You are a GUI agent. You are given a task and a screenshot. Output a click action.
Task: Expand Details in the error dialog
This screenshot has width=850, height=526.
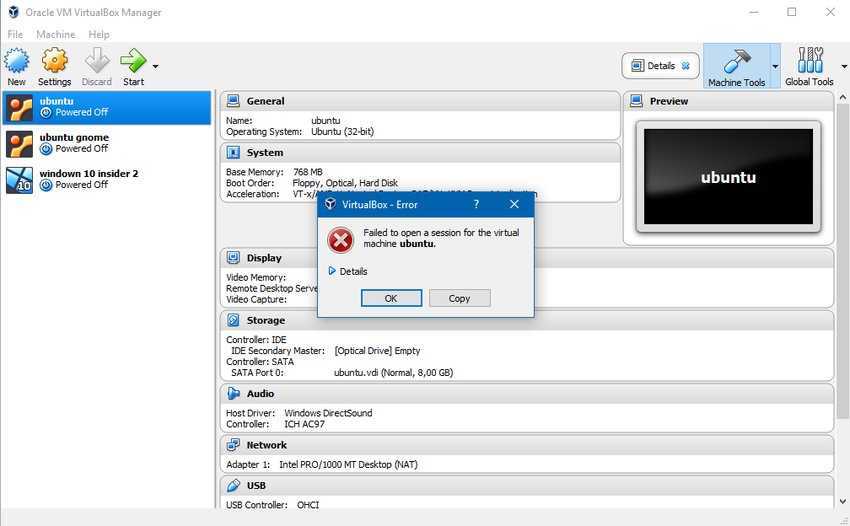[347, 271]
